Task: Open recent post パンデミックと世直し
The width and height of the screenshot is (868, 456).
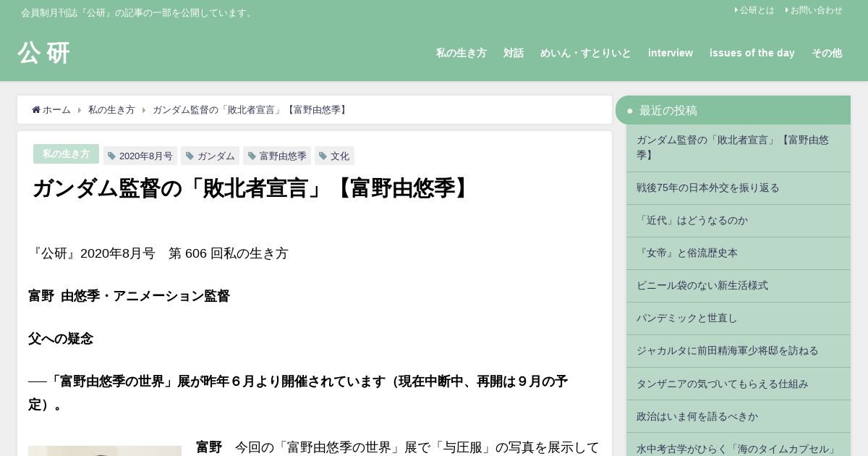Action: 739,318
